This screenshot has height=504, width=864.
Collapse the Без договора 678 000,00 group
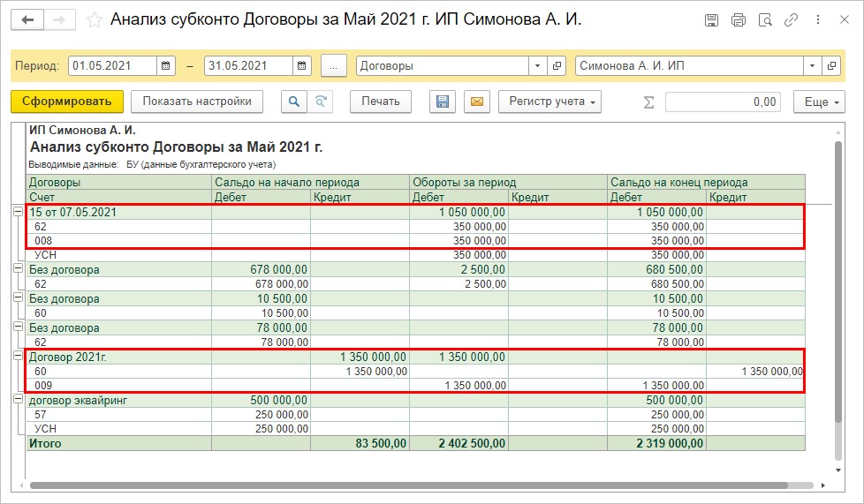(x=18, y=268)
